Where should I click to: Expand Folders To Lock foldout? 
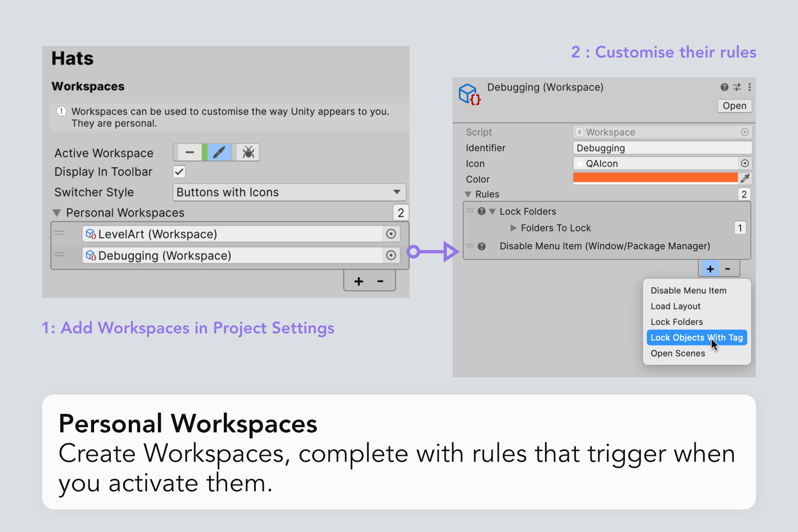tap(513, 228)
